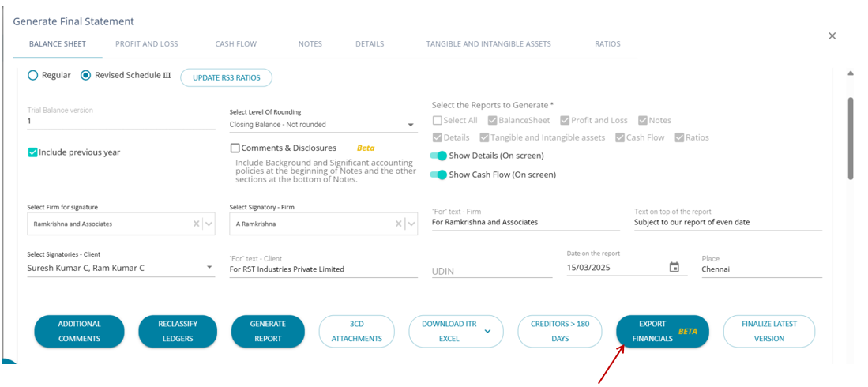Screen dimensions: 868x387
Task: Clear the selected firm for signature
Action: (x=197, y=224)
